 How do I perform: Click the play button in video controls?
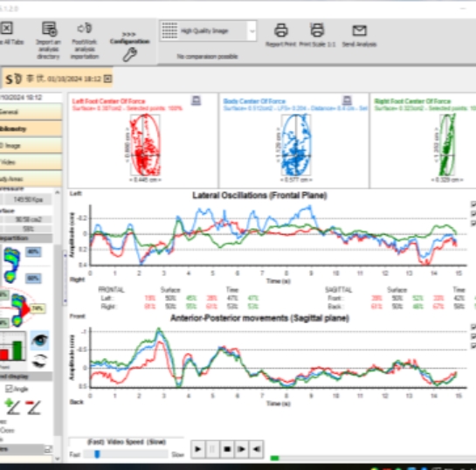(198, 449)
